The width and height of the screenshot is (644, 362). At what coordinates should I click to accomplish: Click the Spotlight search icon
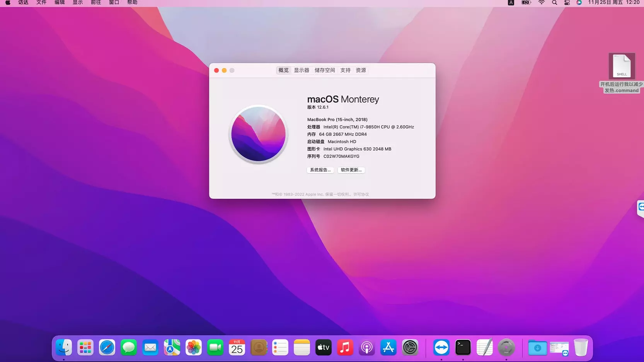(x=554, y=3)
